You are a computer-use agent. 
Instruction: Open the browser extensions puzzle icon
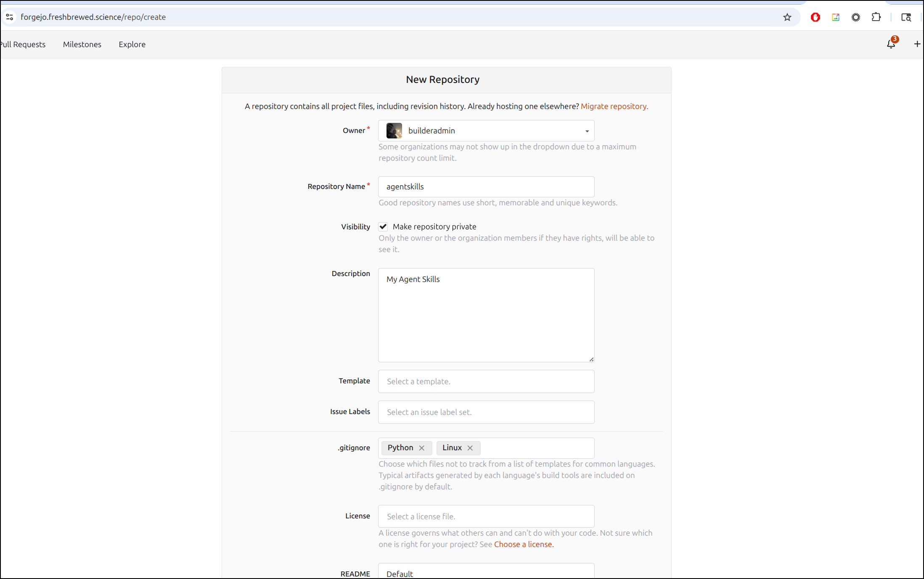point(876,17)
